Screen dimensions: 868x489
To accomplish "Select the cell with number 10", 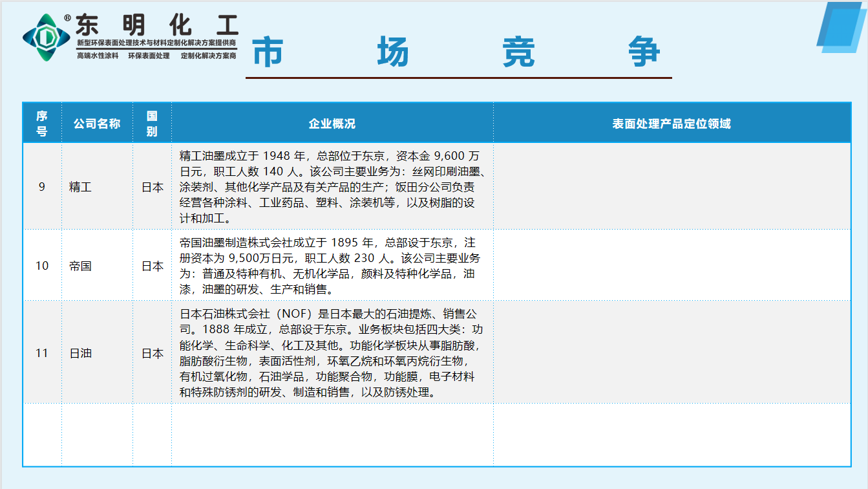I will (x=42, y=265).
